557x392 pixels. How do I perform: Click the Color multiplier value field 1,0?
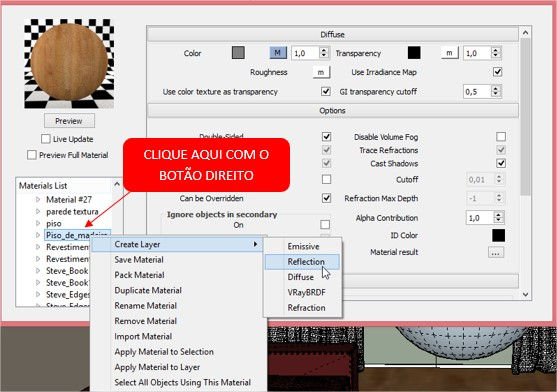(305, 53)
